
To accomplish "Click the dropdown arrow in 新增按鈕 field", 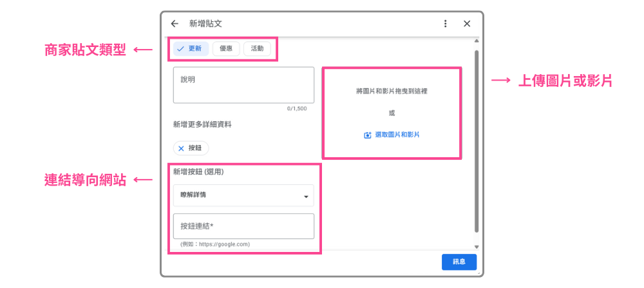I will point(306,197).
